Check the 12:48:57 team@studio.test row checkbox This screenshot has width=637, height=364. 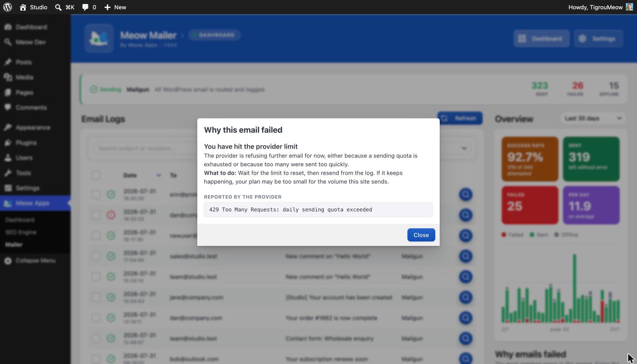click(x=96, y=338)
